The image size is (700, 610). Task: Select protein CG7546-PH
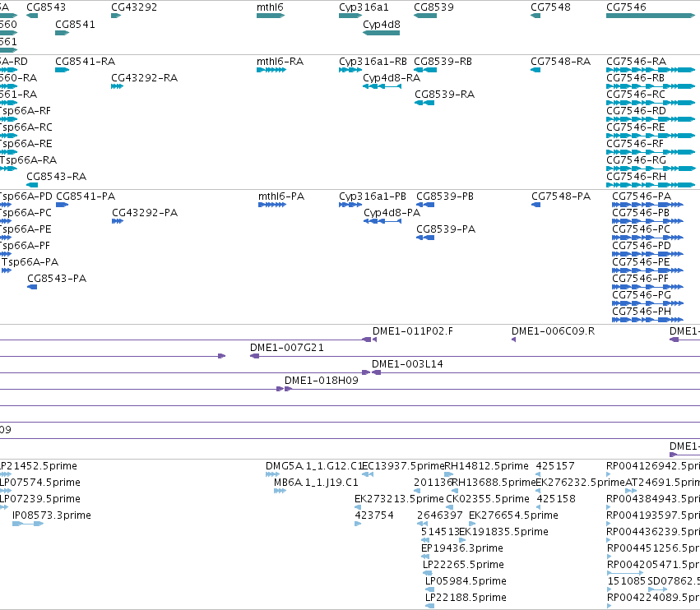(642, 312)
